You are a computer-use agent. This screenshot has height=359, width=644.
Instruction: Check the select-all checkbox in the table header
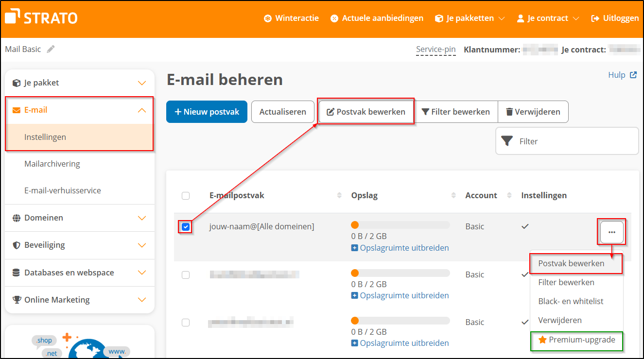(x=186, y=195)
